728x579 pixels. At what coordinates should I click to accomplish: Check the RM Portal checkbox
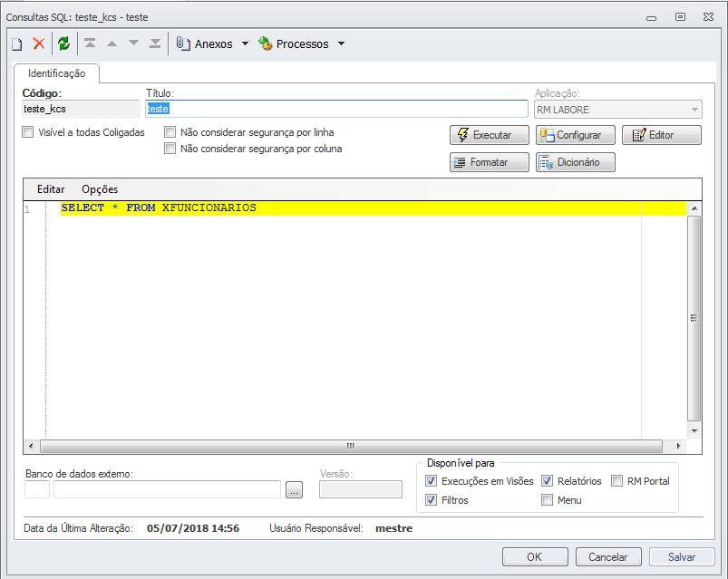pyautogui.click(x=616, y=480)
